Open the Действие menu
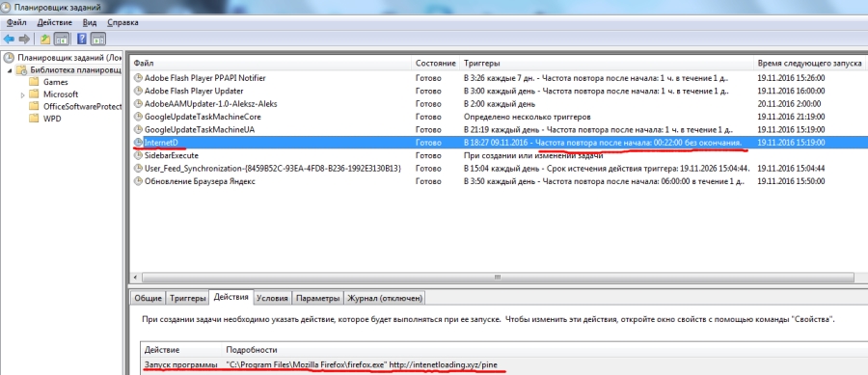 (x=54, y=23)
